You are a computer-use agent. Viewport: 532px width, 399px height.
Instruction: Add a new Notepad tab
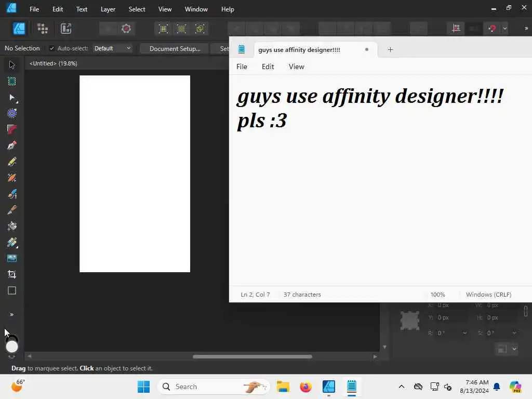pos(390,49)
